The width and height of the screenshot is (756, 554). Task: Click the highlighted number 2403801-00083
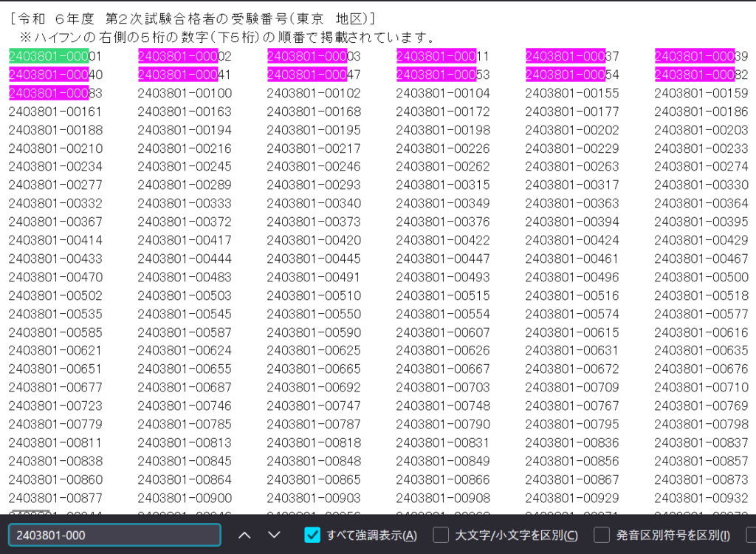click(55, 93)
